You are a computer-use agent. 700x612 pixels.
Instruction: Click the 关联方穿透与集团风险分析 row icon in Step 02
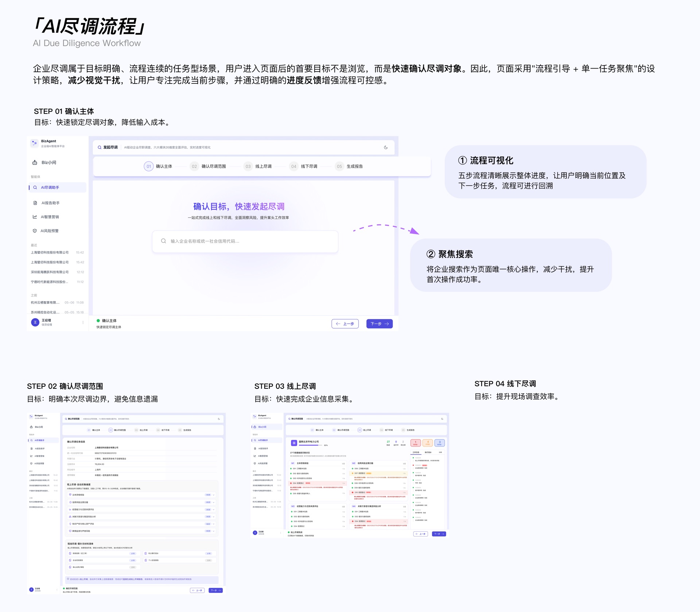[x=70, y=516]
